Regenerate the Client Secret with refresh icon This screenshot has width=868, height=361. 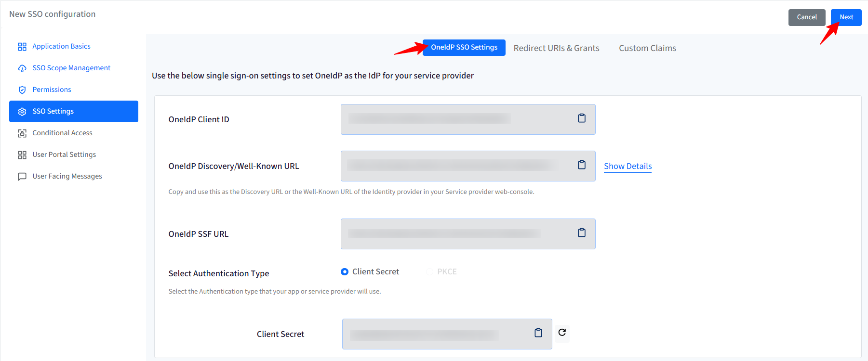562,333
